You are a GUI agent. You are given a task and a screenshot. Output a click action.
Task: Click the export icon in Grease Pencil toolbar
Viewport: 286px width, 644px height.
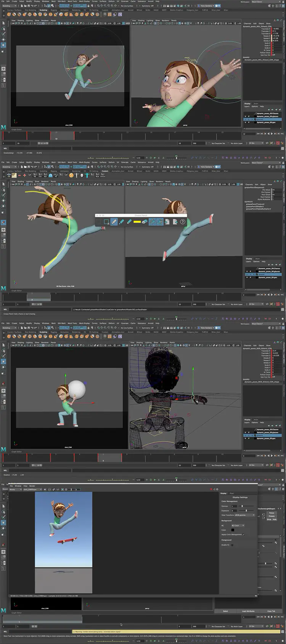(175, 222)
